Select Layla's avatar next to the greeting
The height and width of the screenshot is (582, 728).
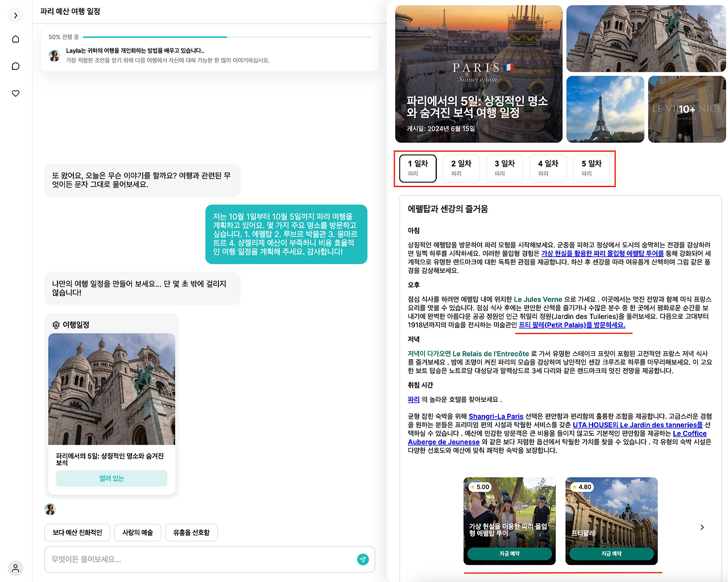point(54,56)
